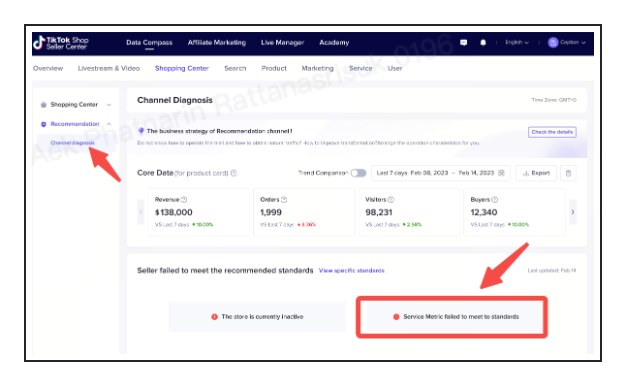Select the Orders 1,999 card
Image resolution: width=626 pixels, height=386 pixels.
click(x=304, y=212)
